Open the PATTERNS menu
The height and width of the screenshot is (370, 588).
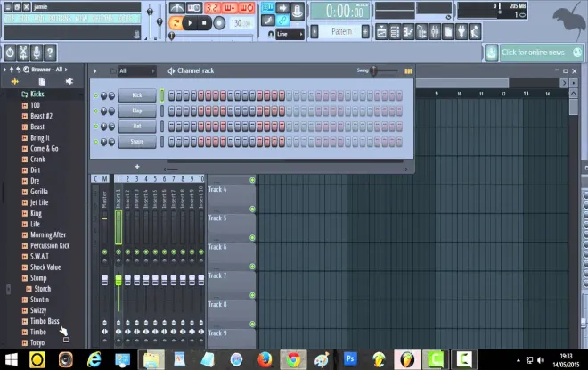pyautogui.click(x=61, y=19)
